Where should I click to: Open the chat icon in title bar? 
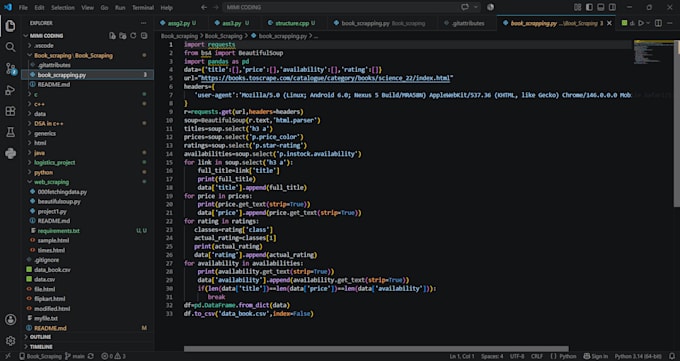[465, 7]
